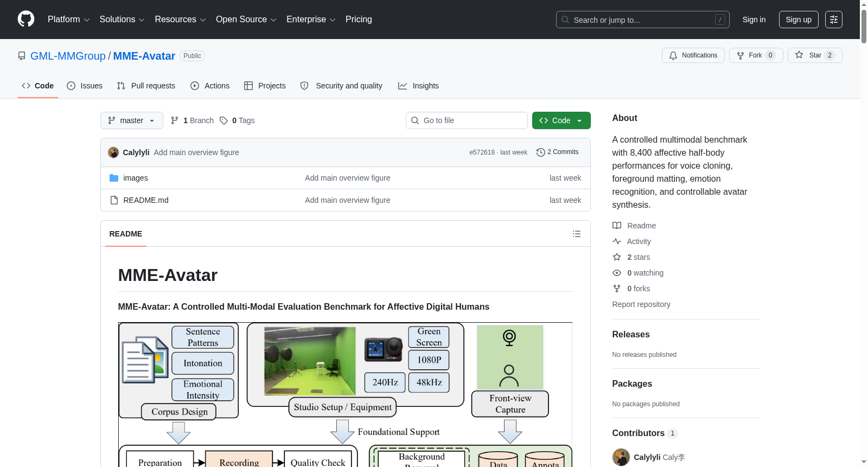Viewport: 868px width, 467px height.
Task: Open the Packages heading link
Action: [633, 384]
